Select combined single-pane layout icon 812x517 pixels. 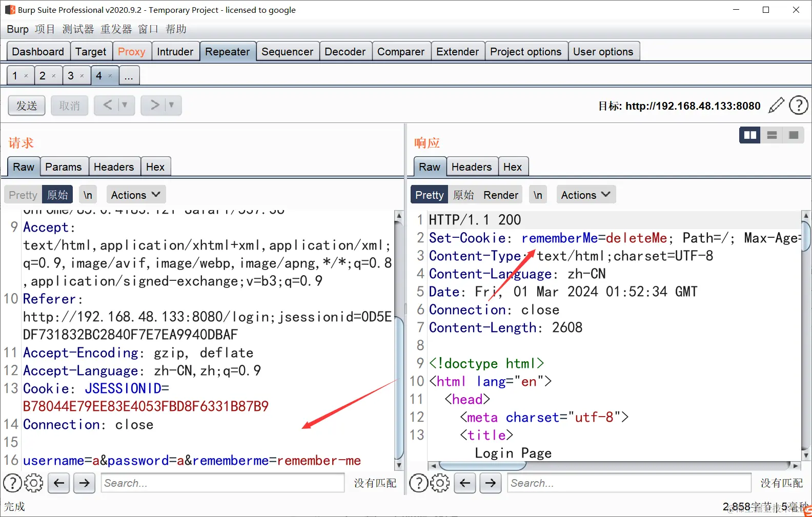click(794, 135)
